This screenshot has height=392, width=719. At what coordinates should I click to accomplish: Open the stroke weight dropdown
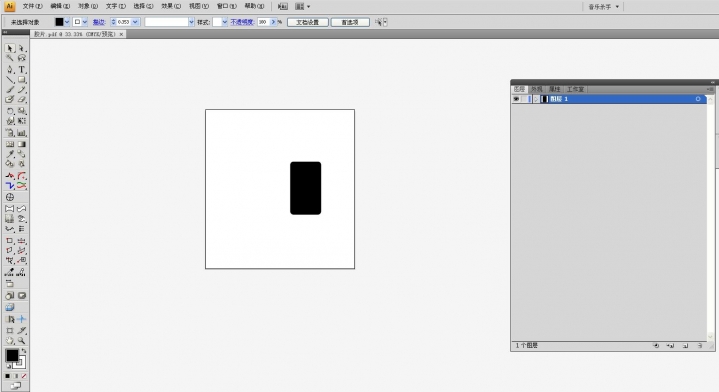coord(135,22)
